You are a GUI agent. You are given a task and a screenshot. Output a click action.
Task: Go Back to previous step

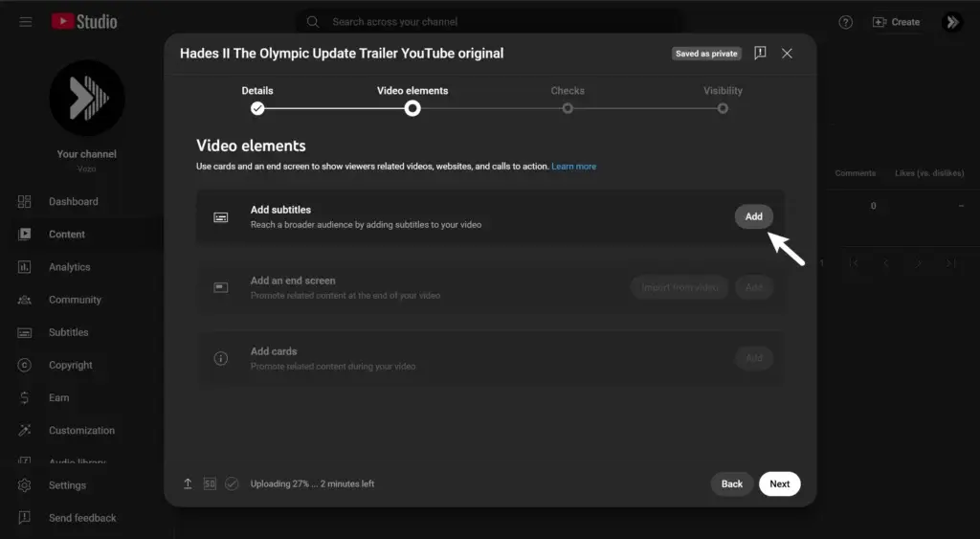coord(732,483)
